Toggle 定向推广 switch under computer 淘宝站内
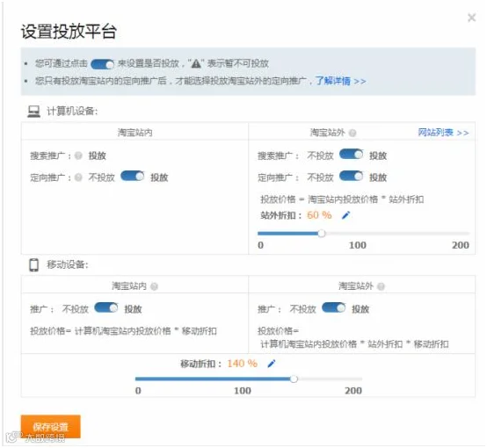This screenshot has width=487, height=448. [133, 176]
